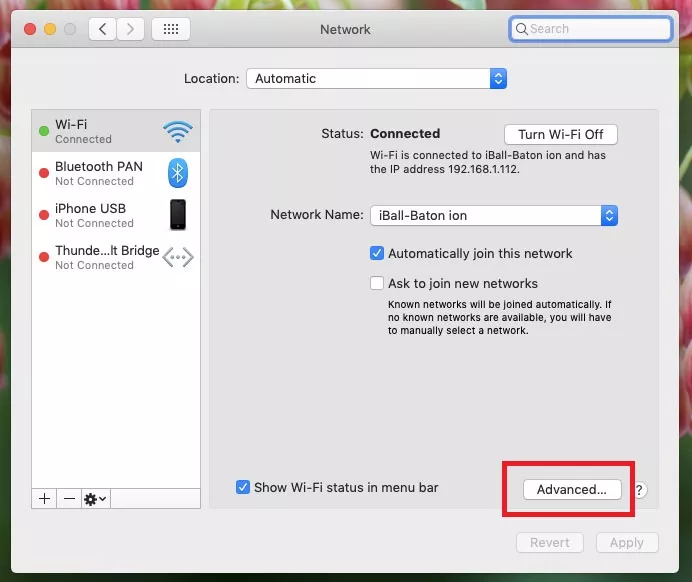Open the Location dropdown
Viewport: 692px width, 582px height.
pos(376,79)
